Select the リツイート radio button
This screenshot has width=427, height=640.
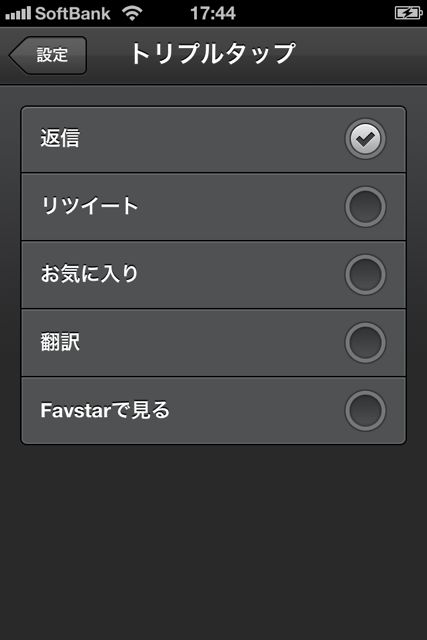pyautogui.click(x=365, y=207)
